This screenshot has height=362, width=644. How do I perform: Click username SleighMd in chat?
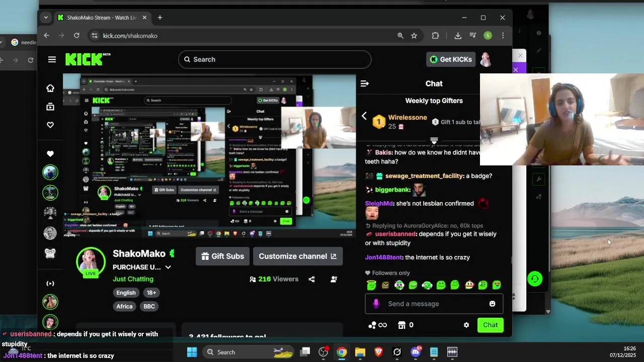pyautogui.click(x=379, y=204)
